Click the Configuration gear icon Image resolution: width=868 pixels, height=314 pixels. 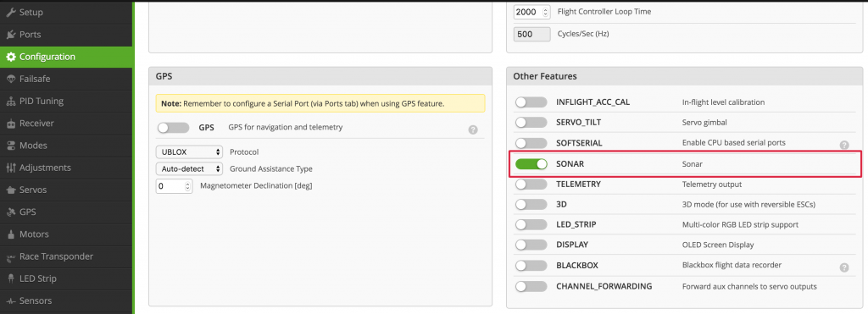[x=10, y=57]
